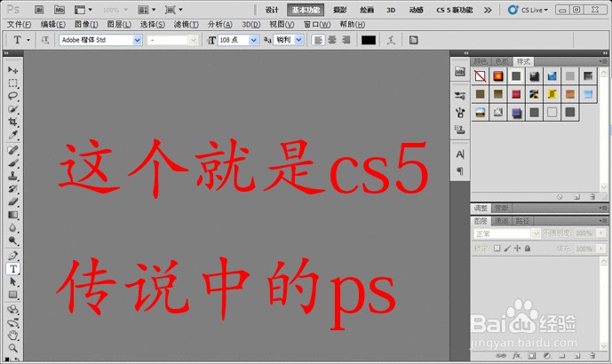
Task: Toggle the character and paragraph panels button
Action: point(414,40)
